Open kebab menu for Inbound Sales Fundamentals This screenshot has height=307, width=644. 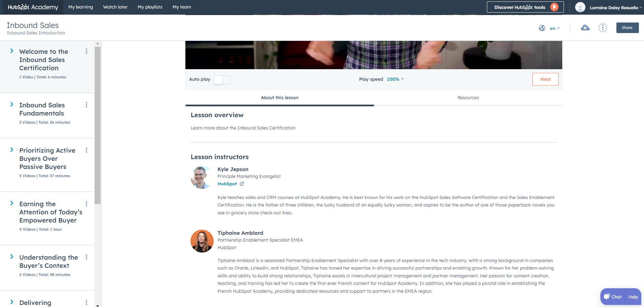tap(87, 105)
